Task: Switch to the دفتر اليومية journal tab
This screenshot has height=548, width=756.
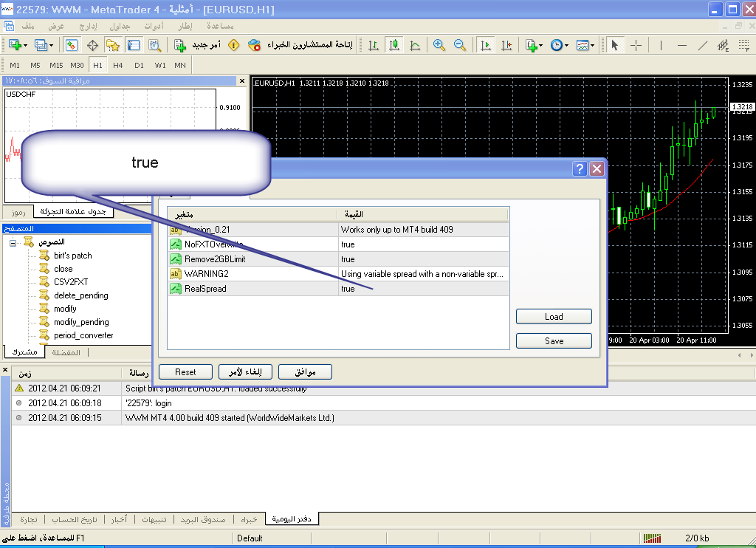Action: click(291, 519)
